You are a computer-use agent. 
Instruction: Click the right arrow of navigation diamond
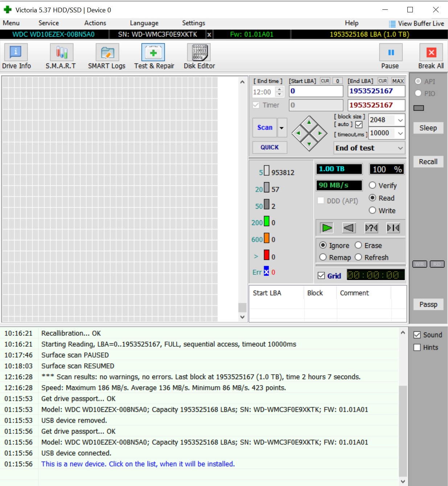(320, 133)
